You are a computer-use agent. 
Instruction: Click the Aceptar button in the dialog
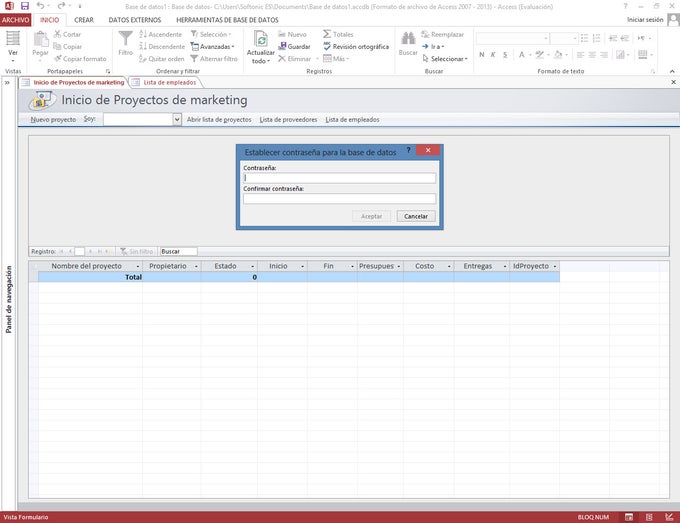pyautogui.click(x=372, y=216)
